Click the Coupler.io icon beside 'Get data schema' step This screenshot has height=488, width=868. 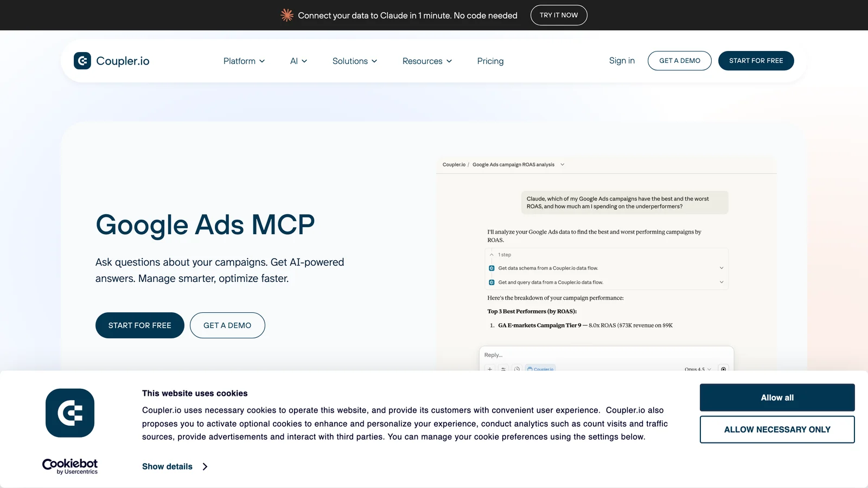pos(492,268)
